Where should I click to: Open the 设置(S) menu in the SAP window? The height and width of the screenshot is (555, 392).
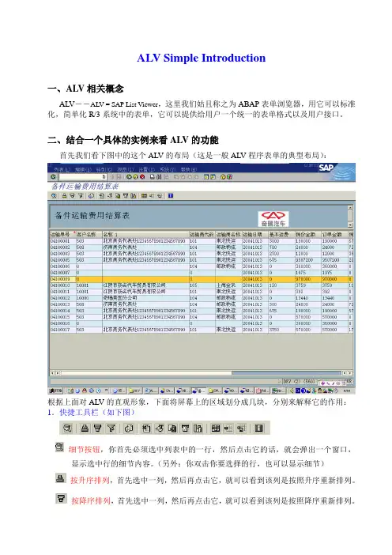coord(146,169)
